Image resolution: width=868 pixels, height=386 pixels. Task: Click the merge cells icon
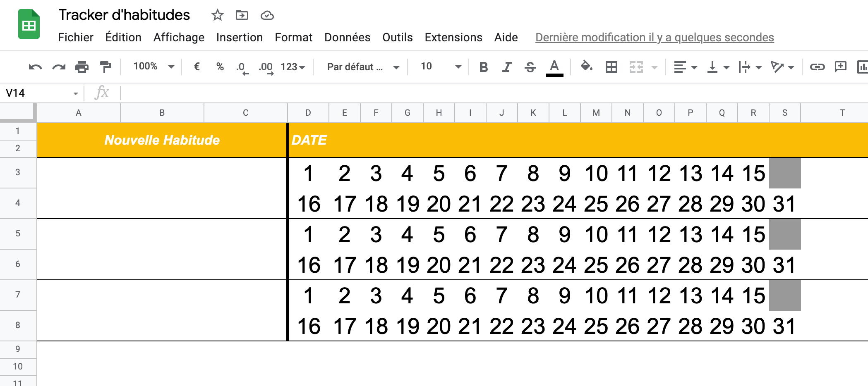point(636,67)
